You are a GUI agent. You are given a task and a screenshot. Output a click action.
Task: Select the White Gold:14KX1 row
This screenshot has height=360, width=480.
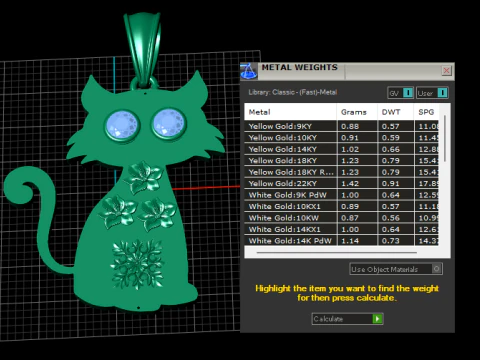click(x=342, y=229)
